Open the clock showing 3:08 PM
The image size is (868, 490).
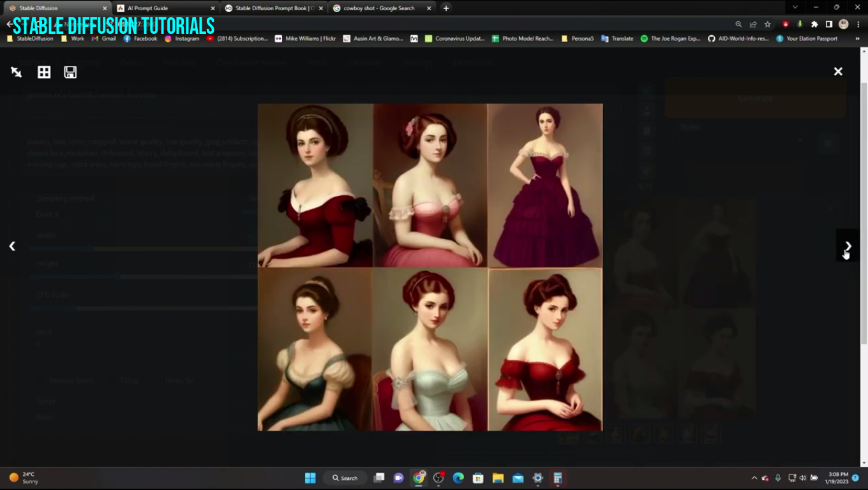coord(838,478)
